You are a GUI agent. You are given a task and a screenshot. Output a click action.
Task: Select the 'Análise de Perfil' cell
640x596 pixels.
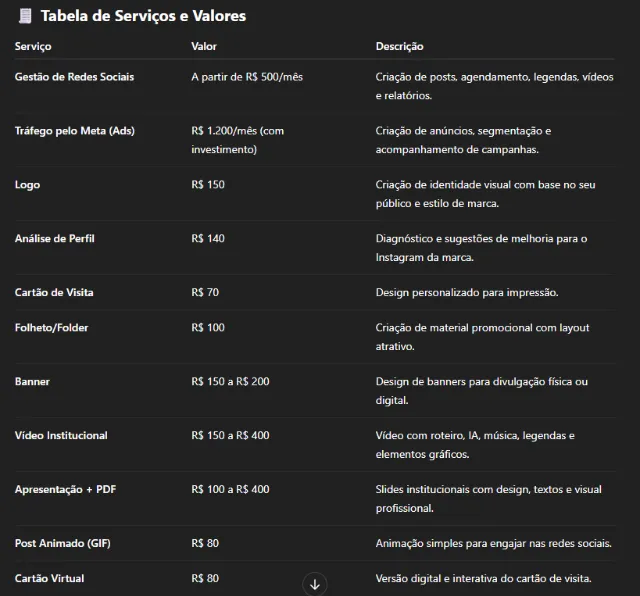click(x=55, y=238)
